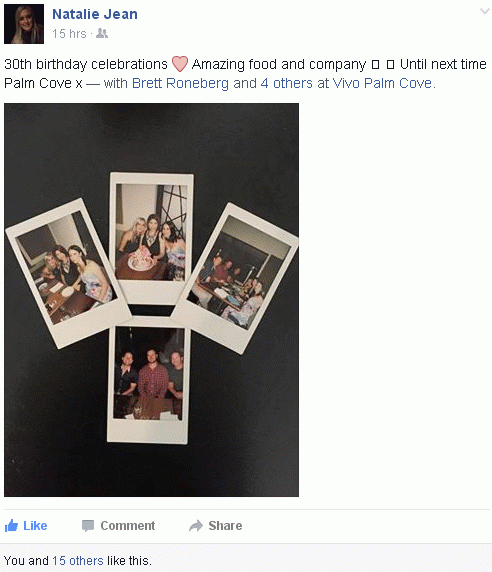The image size is (492, 572).
Task: Open Brett Roneberg's tagged profile
Action: [x=180, y=83]
